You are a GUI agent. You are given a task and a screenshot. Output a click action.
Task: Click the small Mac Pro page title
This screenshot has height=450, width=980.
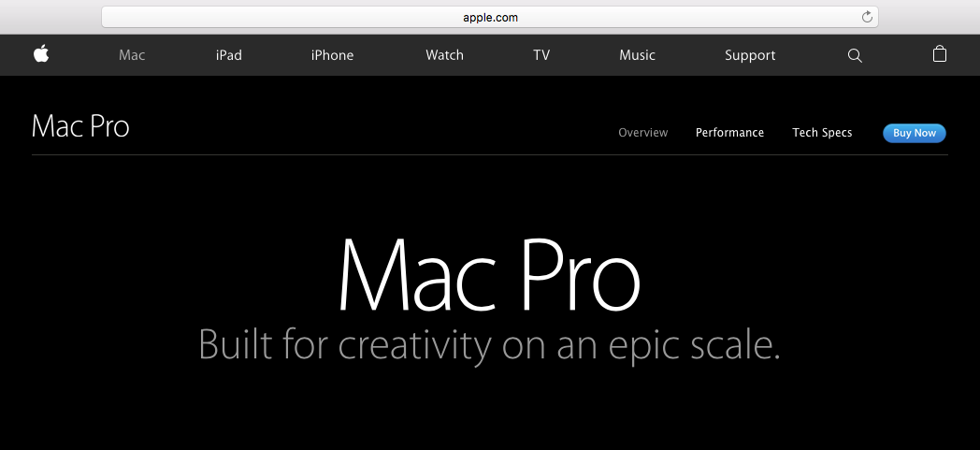point(80,125)
